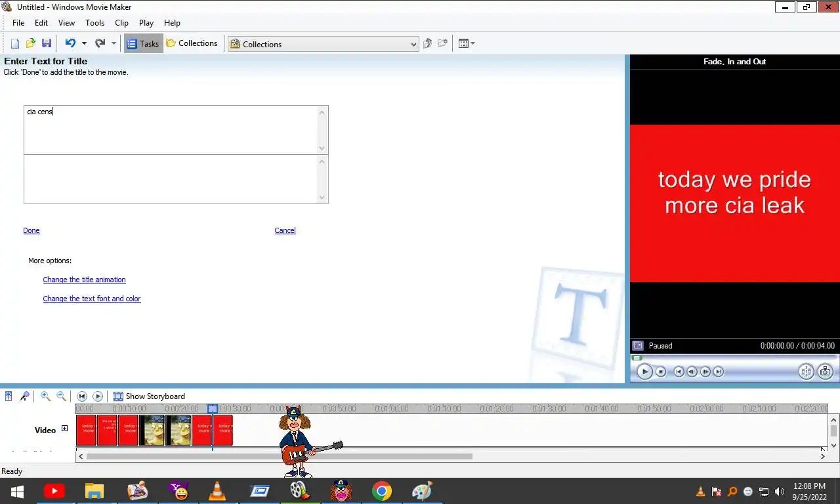Click the system tray volume icon
Image resolution: width=840 pixels, height=504 pixels.
pyautogui.click(x=780, y=492)
